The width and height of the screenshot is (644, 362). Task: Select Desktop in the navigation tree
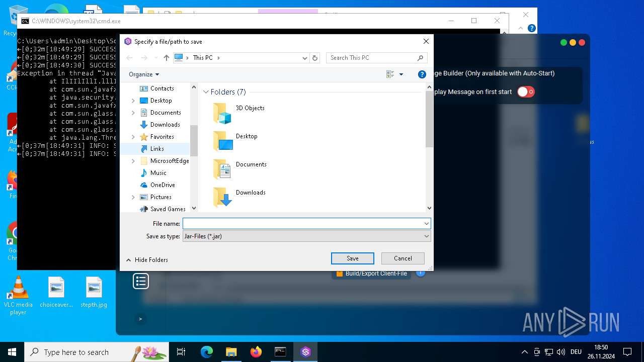[x=161, y=101]
